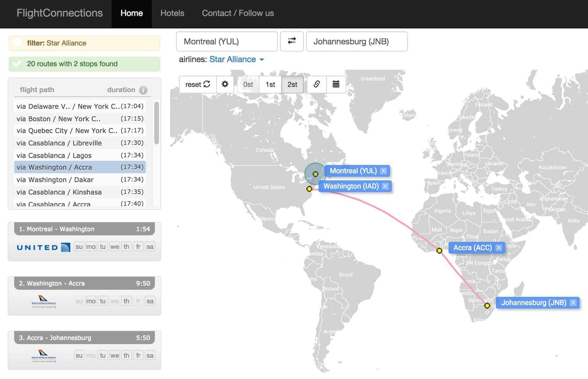This screenshot has height=379, width=588.
Task: Go to Contact / Follow us page
Action: pyautogui.click(x=238, y=13)
